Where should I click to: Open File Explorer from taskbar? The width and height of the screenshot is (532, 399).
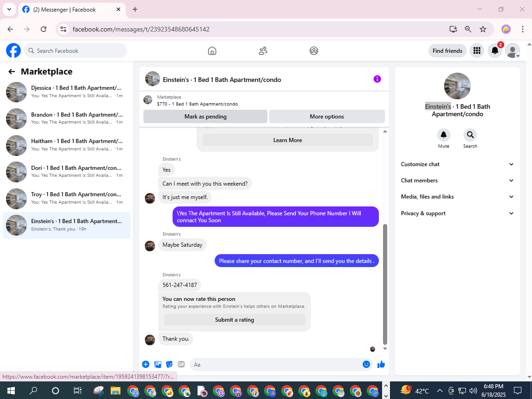click(115, 391)
